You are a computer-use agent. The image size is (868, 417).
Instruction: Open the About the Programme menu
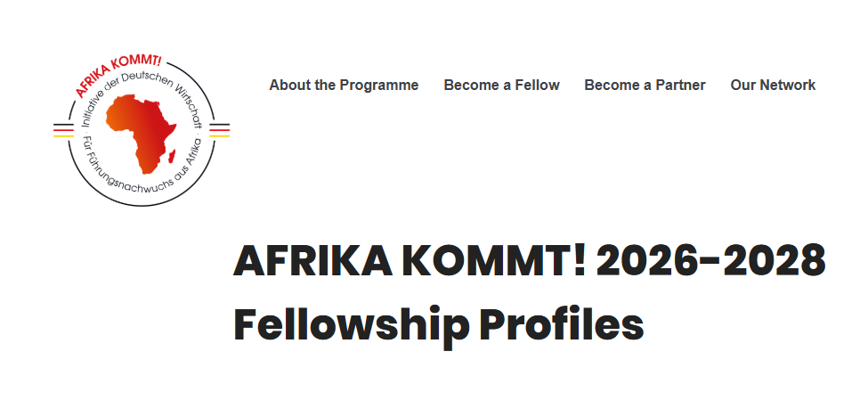(344, 86)
